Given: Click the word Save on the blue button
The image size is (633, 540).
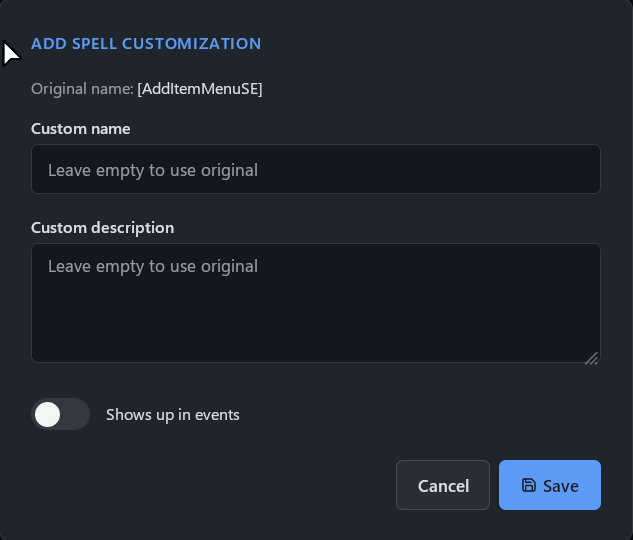Looking at the screenshot, I should pos(561,486).
